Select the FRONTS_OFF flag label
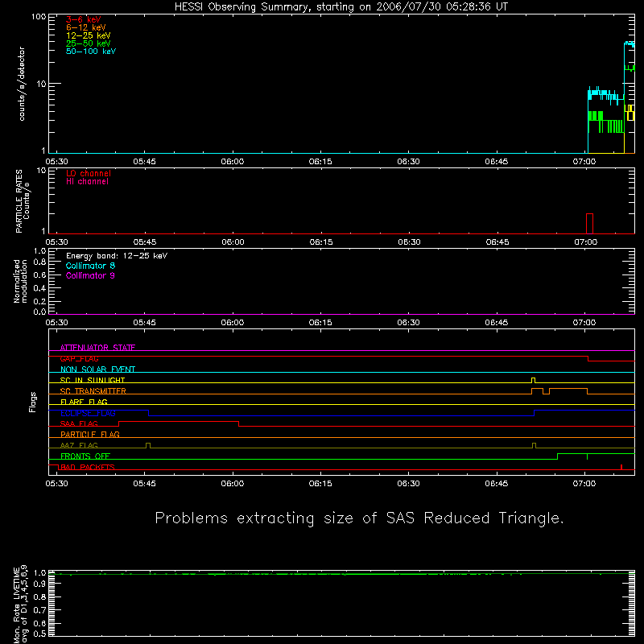Screen dimensions: 644x644 click(85, 456)
